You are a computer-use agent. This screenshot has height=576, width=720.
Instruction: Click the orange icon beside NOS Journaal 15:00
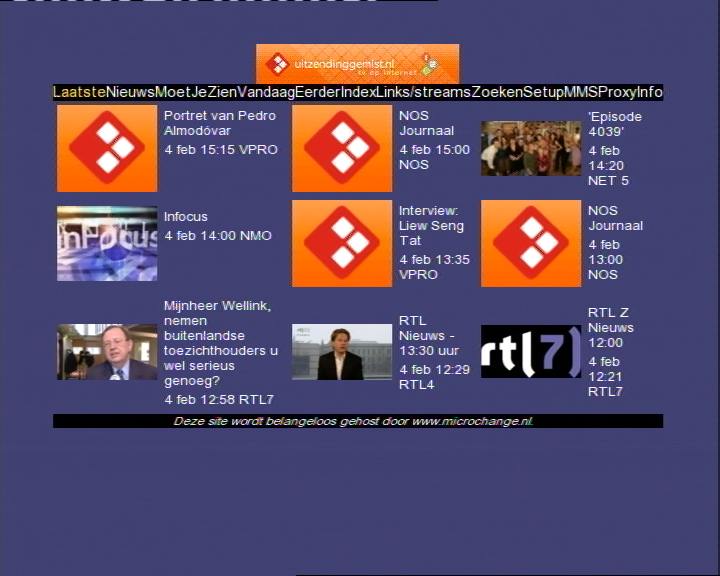pyautogui.click(x=342, y=148)
